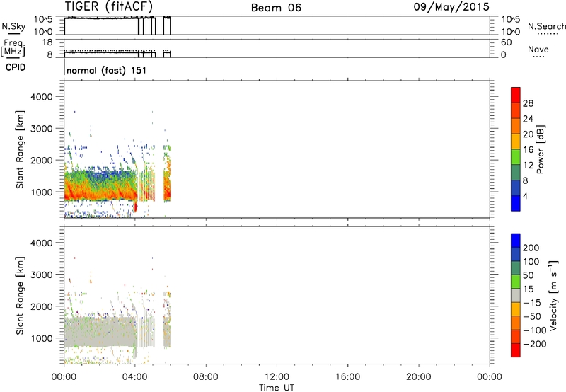The image size is (566, 392).
Task: Click the 28 label on power colorbar
Action: tap(528, 103)
